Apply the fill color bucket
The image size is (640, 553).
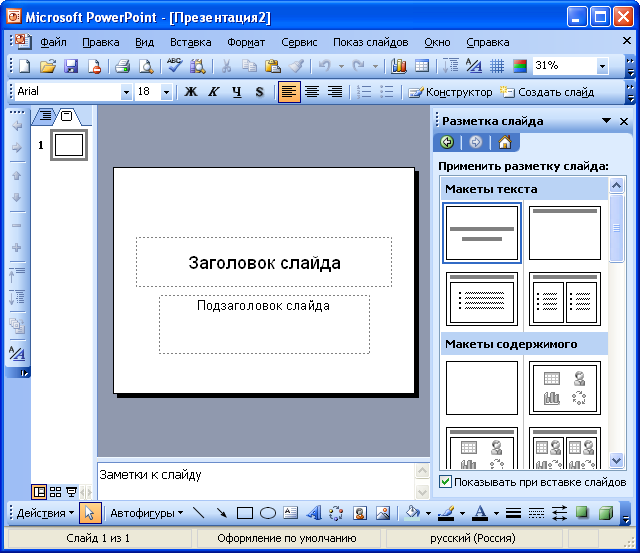pos(412,513)
